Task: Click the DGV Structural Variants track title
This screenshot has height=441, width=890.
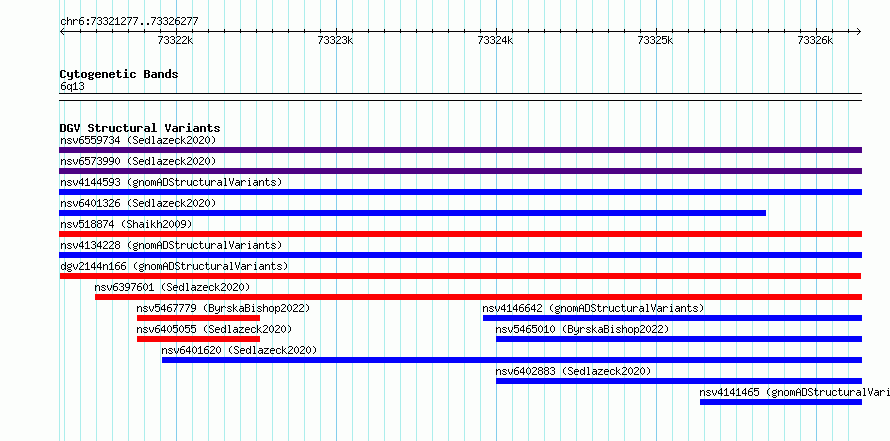Action: point(140,128)
